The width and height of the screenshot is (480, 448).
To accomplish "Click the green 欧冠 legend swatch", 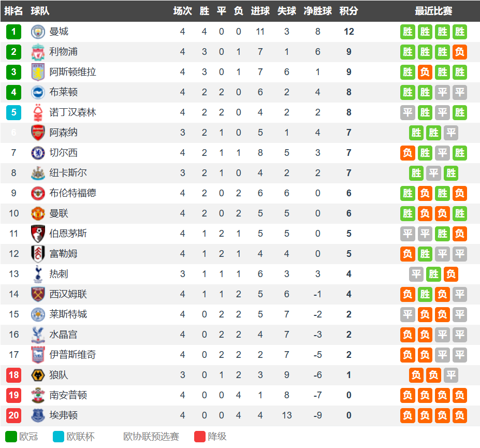I will tap(11, 437).
